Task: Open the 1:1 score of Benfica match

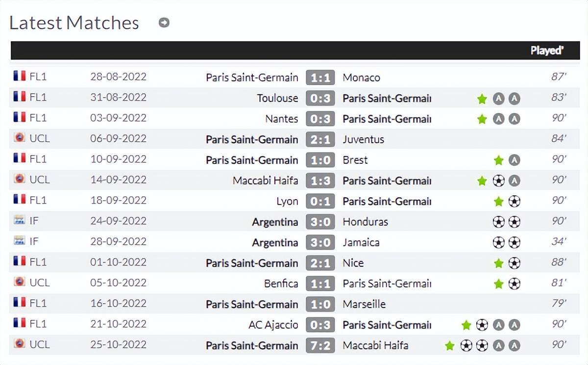Action: point(320,284)
